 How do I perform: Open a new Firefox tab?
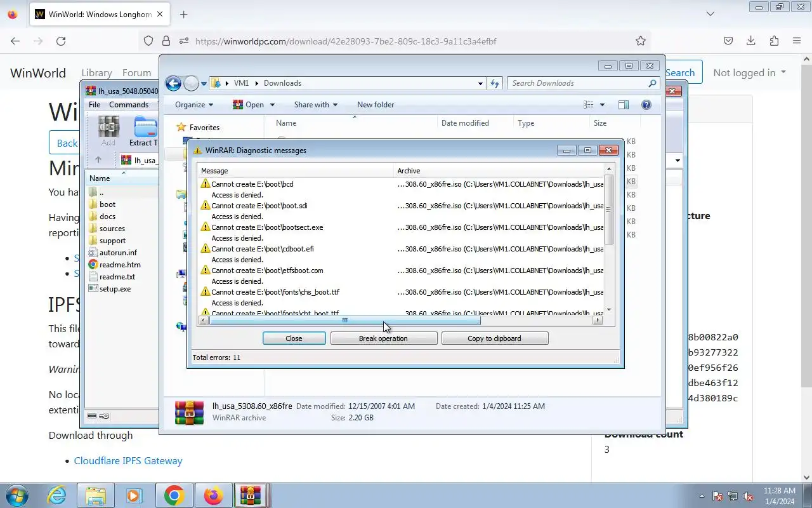tap(183, 14)
